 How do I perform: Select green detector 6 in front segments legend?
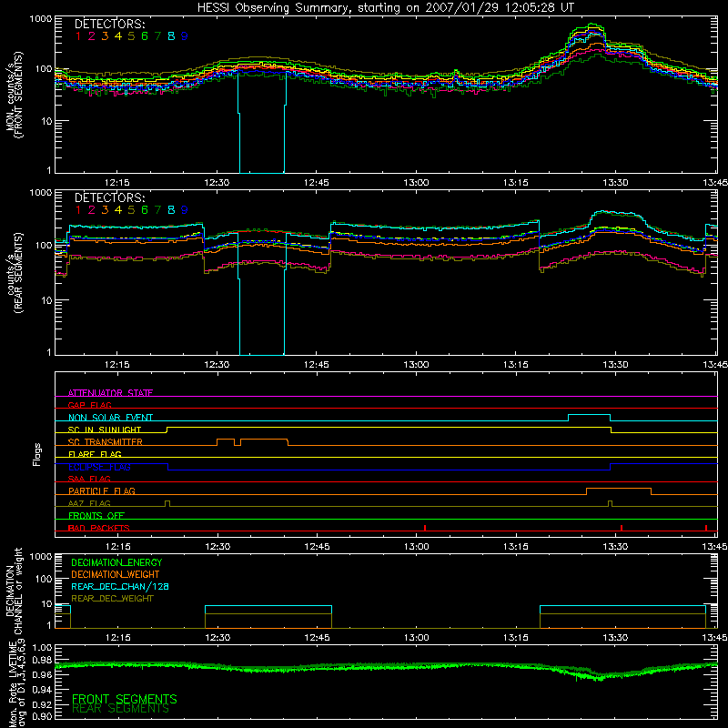pyautogui.click(x=145, y=36)
